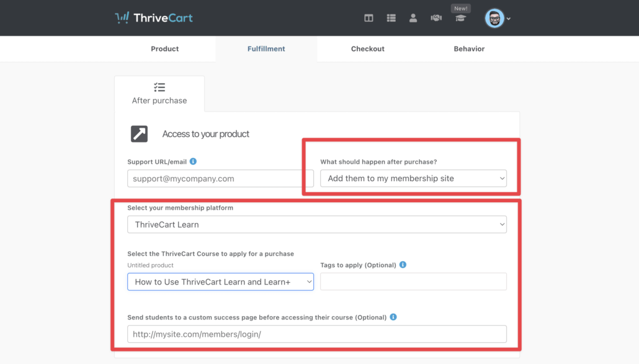
Task: Open the user avatar account menu
Action: coord(497,19)
